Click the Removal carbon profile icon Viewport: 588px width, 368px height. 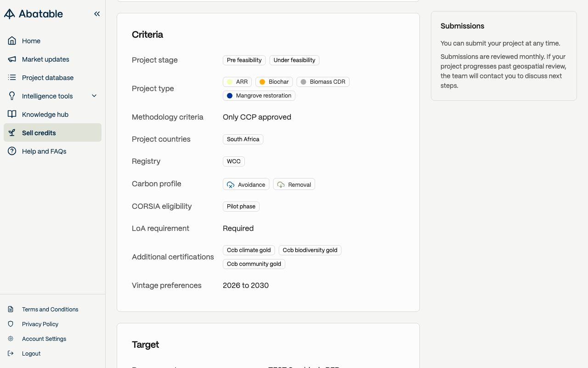pyautogui.click(x=281, y=184)
